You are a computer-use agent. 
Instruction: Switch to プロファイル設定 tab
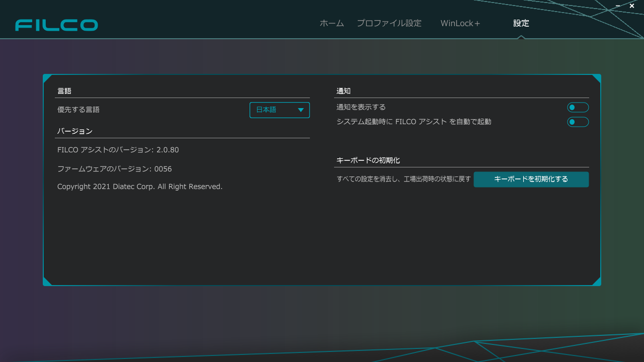tap(389, 23)
